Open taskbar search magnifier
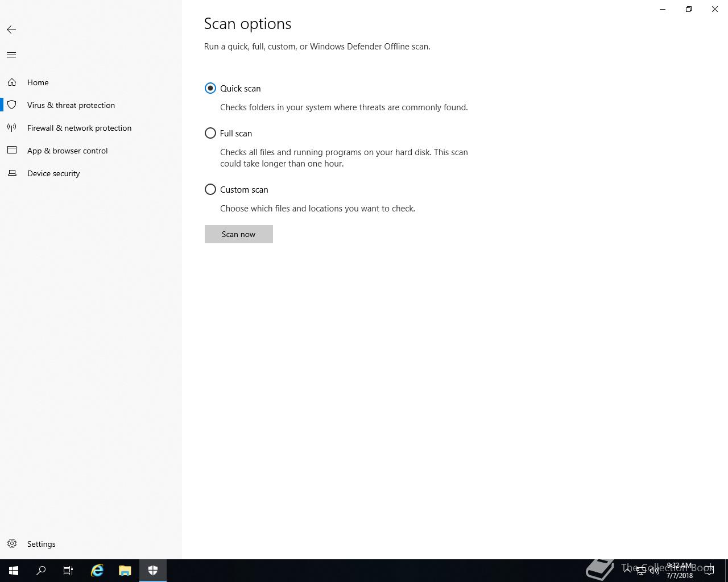The image size is (728, 582). pyautogui.click(x=41, y=571)
